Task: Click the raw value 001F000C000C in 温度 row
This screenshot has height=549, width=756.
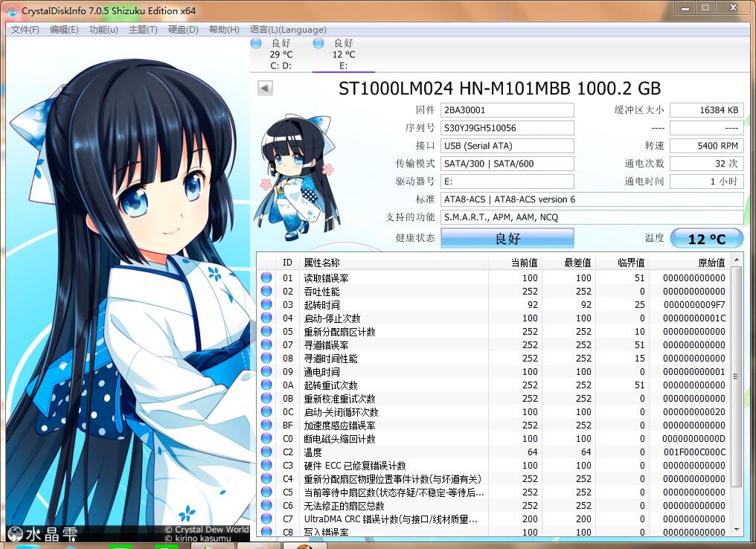Action: click(x=694, y=452)
